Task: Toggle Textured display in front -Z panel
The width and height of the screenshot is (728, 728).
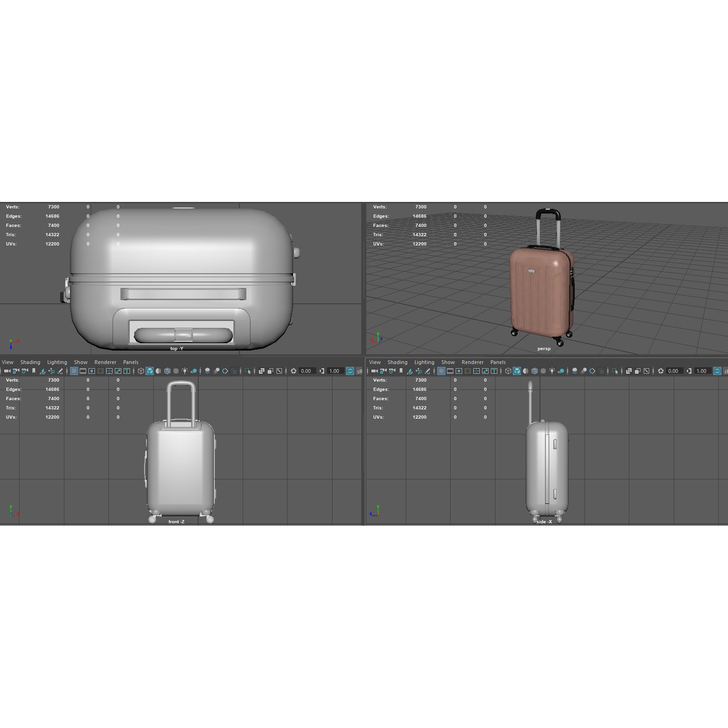Action: [x=176, y=371]
